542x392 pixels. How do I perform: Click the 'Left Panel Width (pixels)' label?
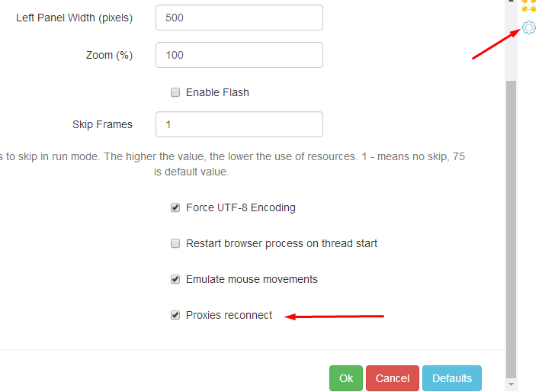click(75, 18)
